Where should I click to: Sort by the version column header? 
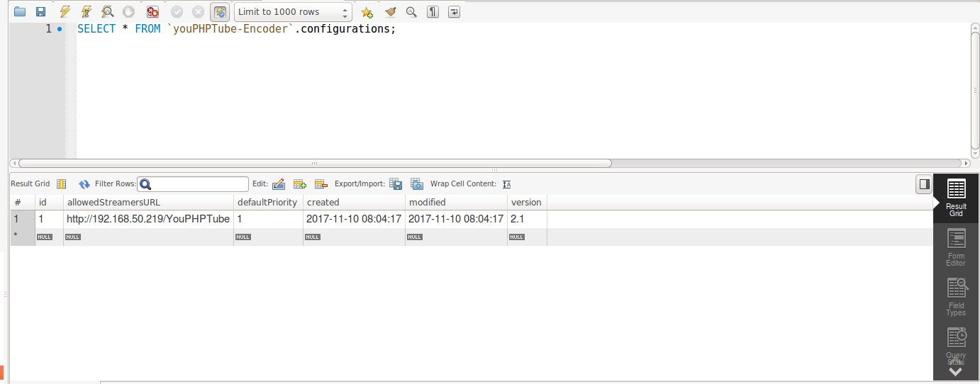click(x=527, y=202)
